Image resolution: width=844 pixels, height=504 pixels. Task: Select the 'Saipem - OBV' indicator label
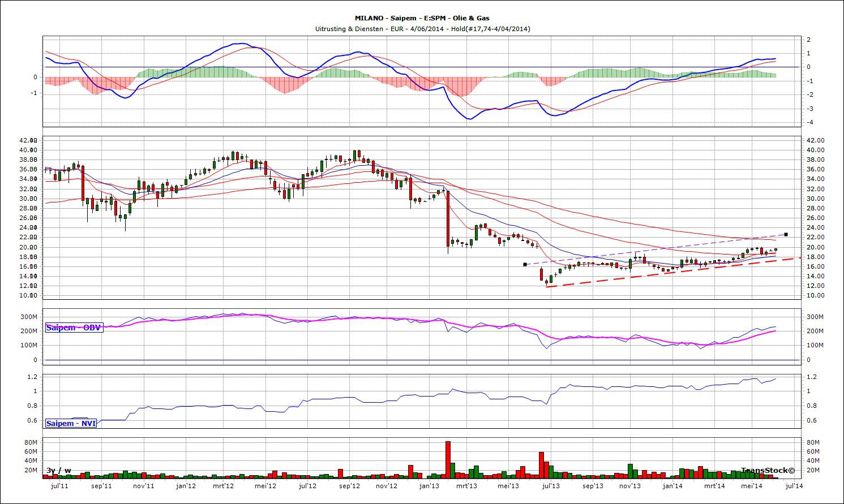pos(74,327)
